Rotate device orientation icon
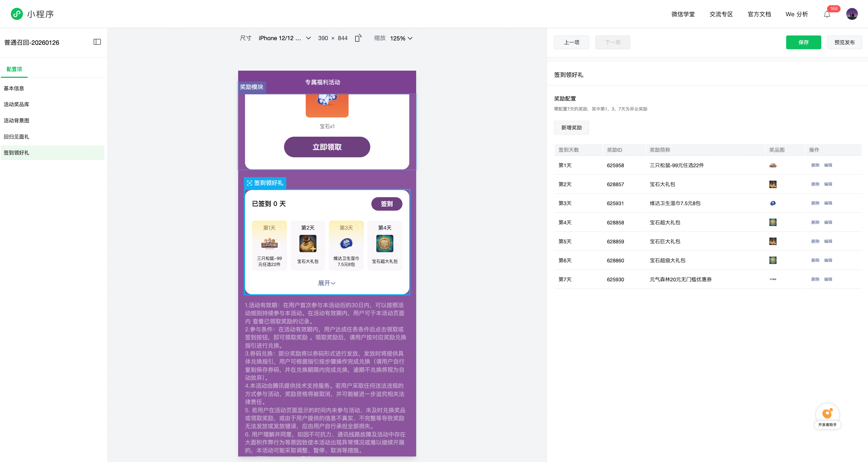Image resolution: width=868 pixels, height=462 pixels. point(358,38)
